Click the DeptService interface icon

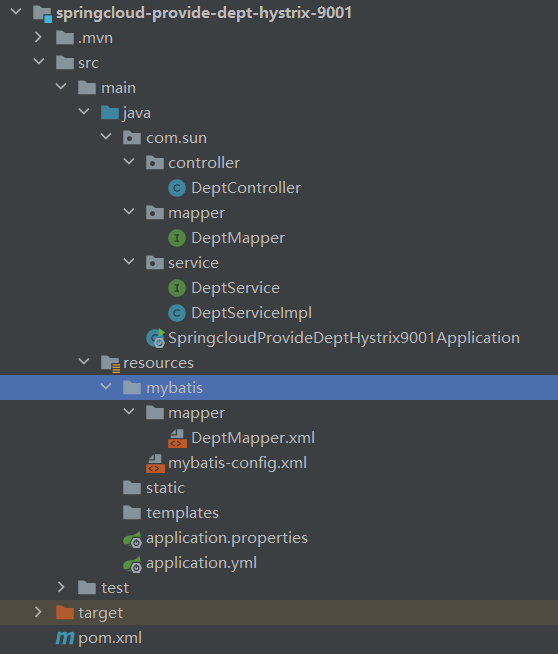point(177,288)
